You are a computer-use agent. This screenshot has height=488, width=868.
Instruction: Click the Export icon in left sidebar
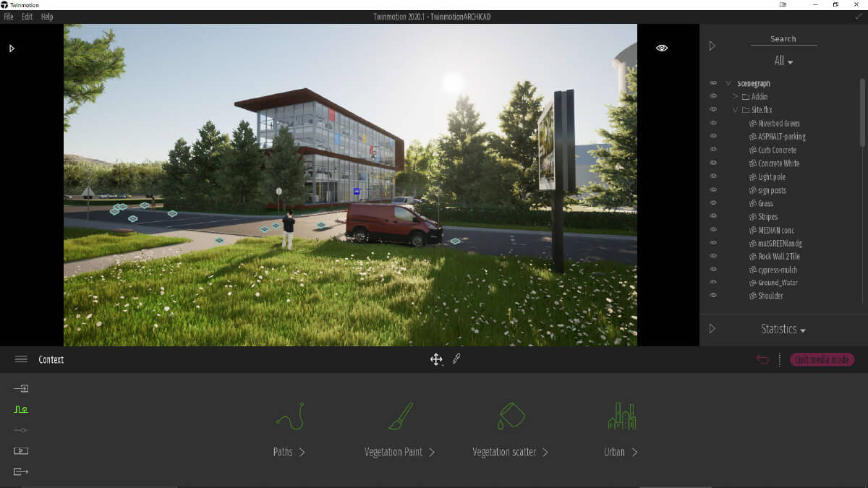point(21,472)
